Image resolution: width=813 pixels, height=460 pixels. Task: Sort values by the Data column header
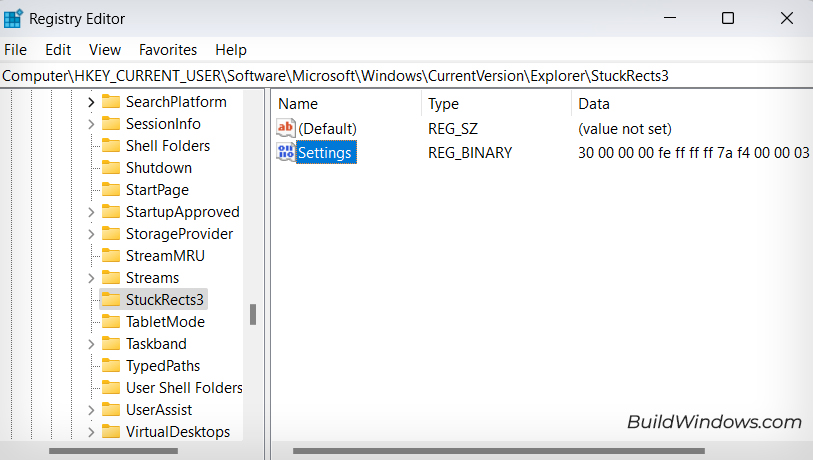692,104
